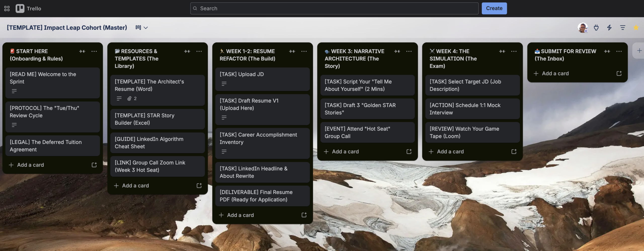
Task: Open the Automation lightning icon
Action: coord(610,28)
